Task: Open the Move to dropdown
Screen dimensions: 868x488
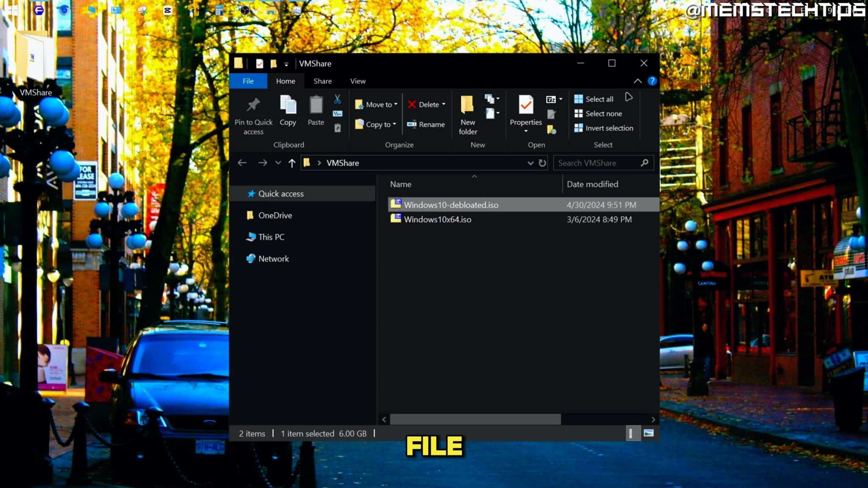Action: click(376, 104)
